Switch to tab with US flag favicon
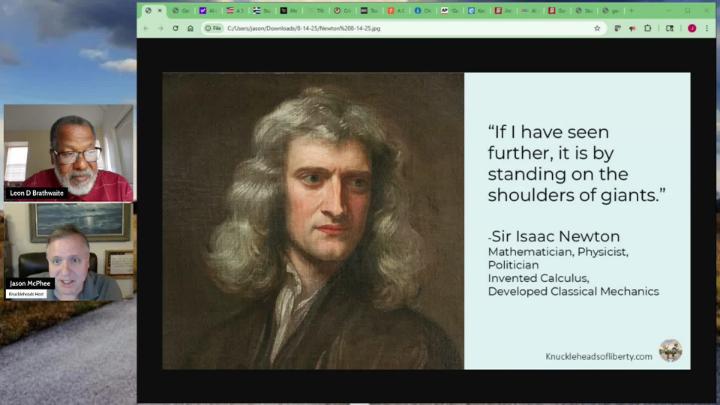The height and width of the screenshot is (405, 720). (x=234, y=11)
